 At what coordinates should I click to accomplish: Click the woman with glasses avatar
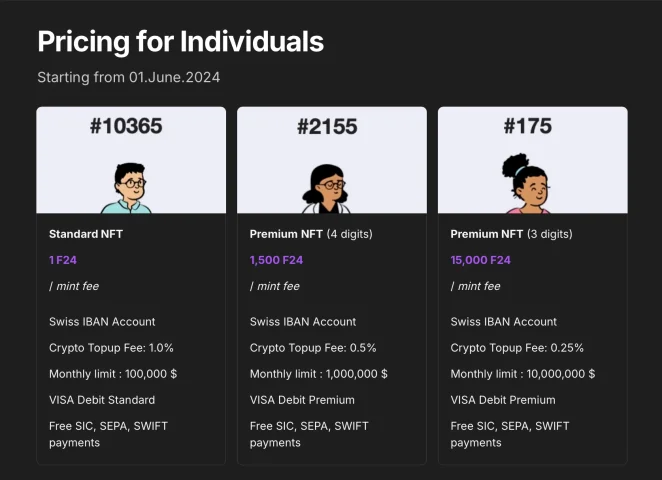[326, 189]
